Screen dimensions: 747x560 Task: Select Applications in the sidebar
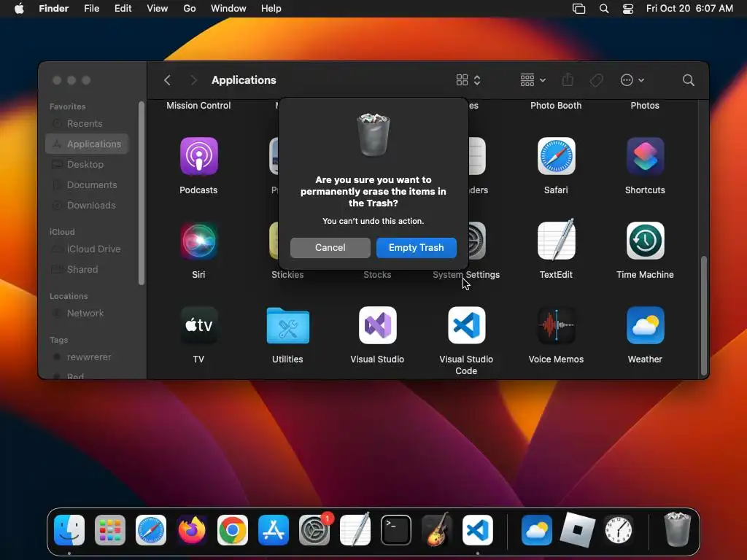87,144
